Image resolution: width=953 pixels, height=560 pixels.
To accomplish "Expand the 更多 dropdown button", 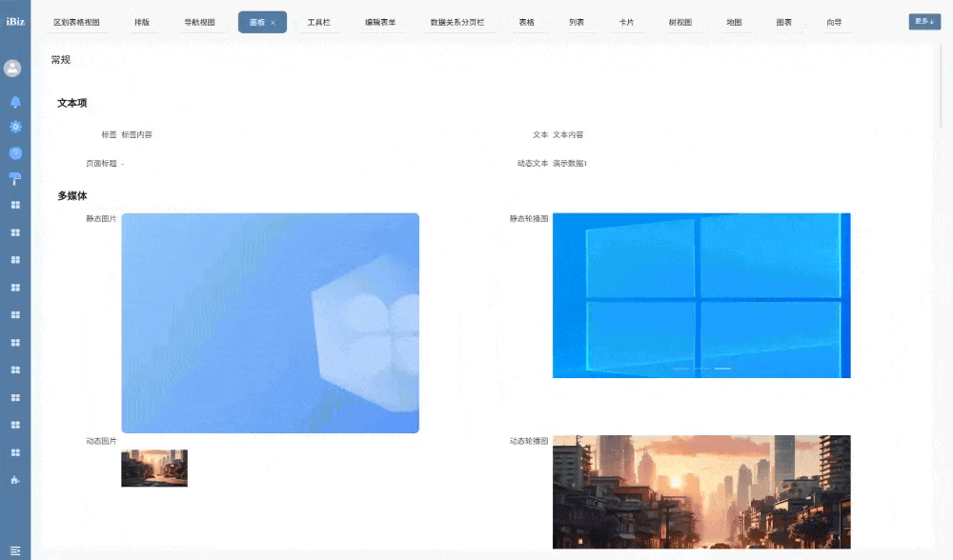I will [x=924, y=21].
